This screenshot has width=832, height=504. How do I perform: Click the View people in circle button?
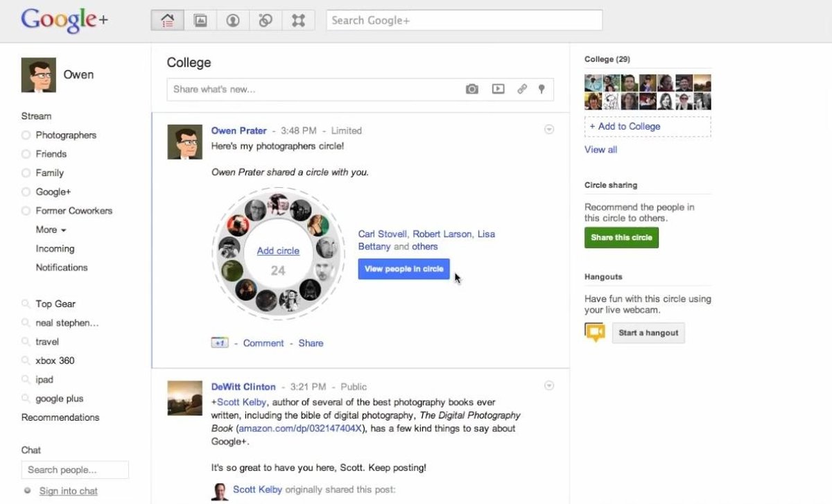pyautogui.click(x=404, y=269)
